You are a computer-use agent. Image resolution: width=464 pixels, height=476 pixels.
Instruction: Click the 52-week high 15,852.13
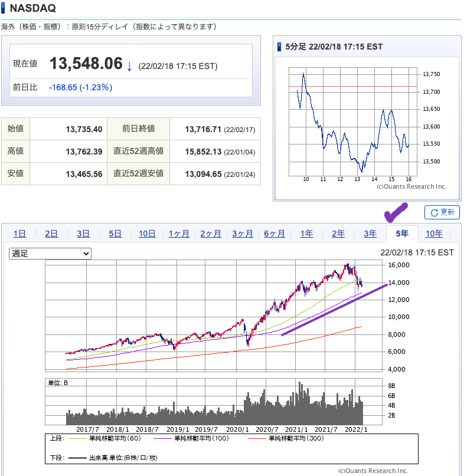(203, 152)
